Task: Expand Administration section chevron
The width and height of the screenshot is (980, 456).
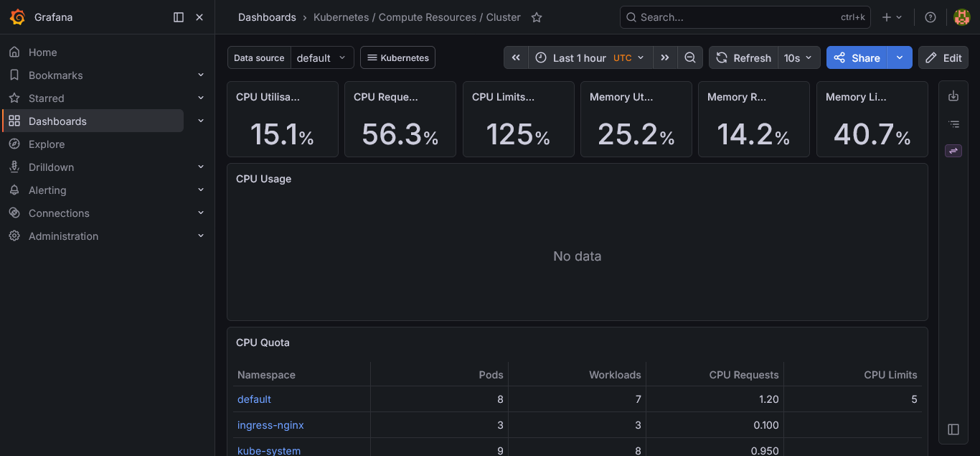Action: [x=201, y=236]
